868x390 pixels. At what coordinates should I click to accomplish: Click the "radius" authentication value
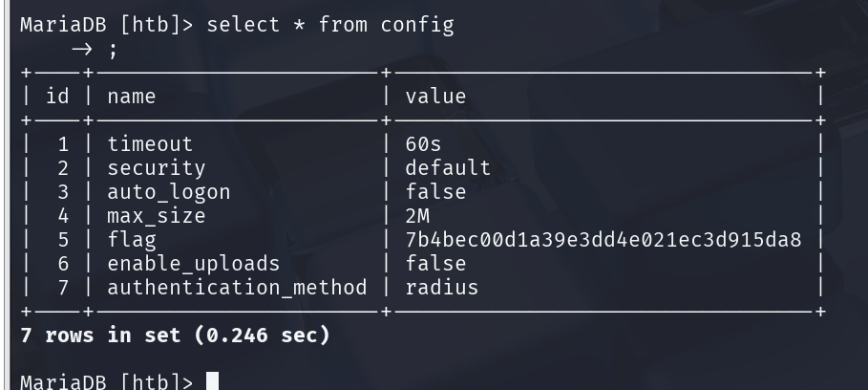pos(441,287)
